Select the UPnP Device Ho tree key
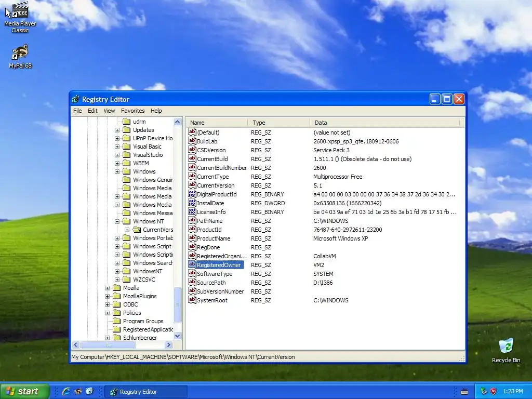This screenshot has height=399, width=532. click(x=153, y=138)
